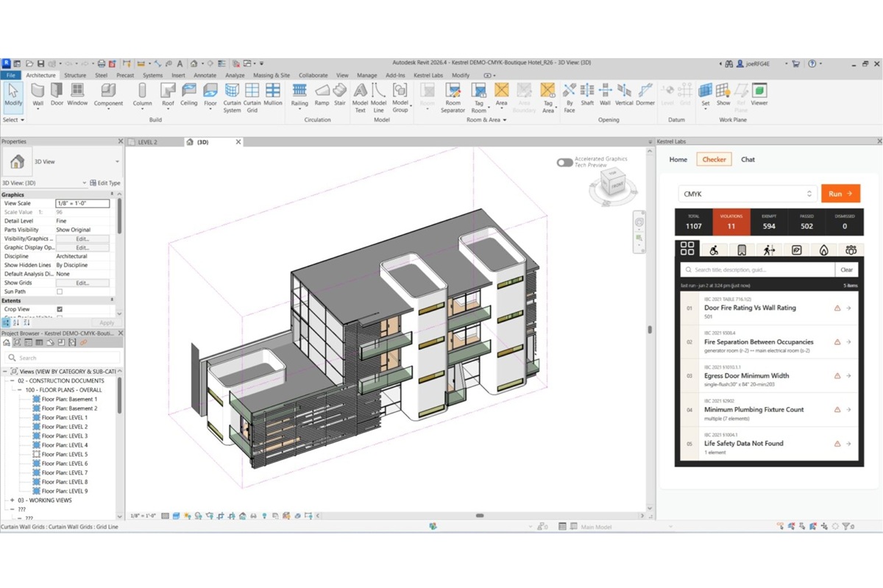Activate the Curtain System tool
883x588 pixels.
click(x=232, y=97)
